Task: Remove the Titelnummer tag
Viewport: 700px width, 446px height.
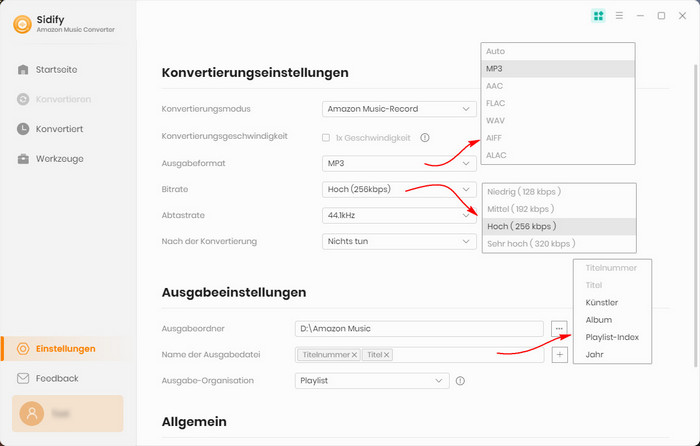Action: (354, 355)
